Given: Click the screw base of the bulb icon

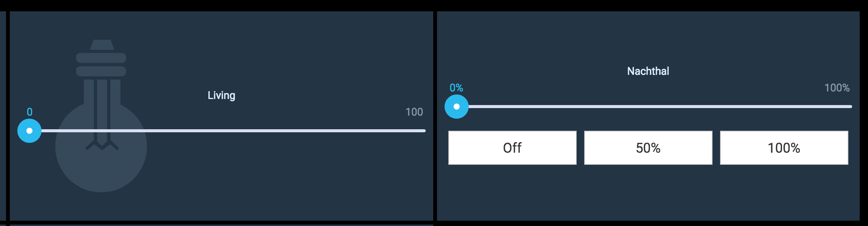Looking at the screenshot, I should pos(101,63).
